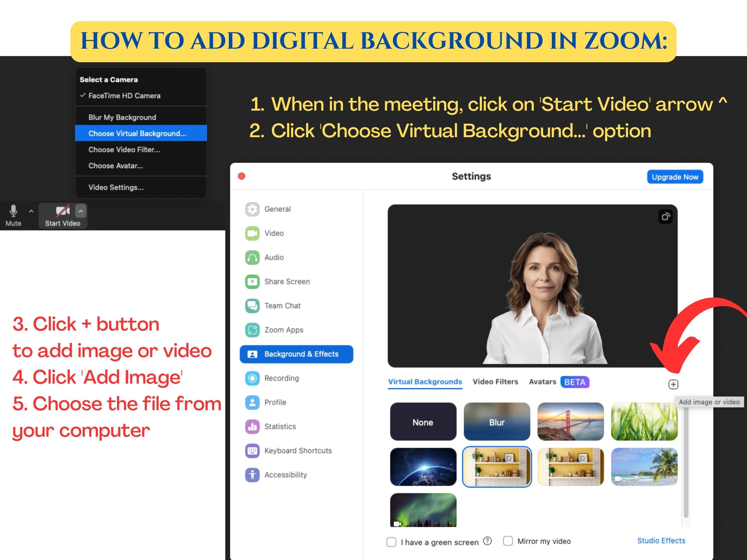The width and height of the screenshot is (747, 560).
Task: Check 'Mirror my video'
Action: pyautogui.click(x=508, y=541)
